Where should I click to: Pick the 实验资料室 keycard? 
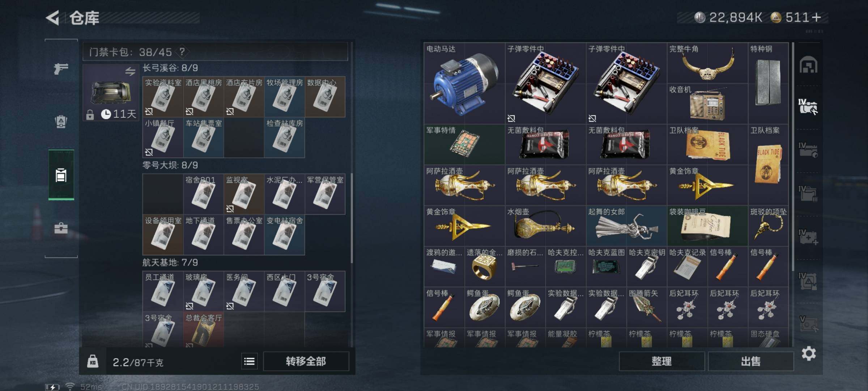[x=163, y=97]
